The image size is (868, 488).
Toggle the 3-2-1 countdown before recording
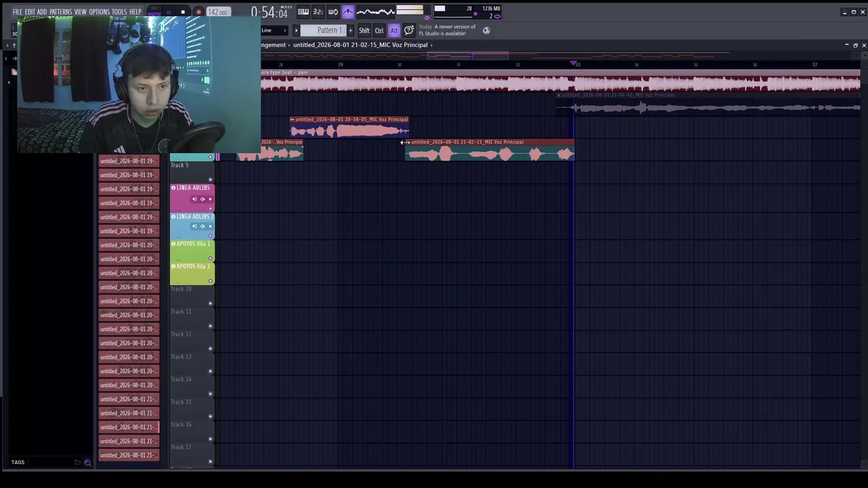[318, 12]
